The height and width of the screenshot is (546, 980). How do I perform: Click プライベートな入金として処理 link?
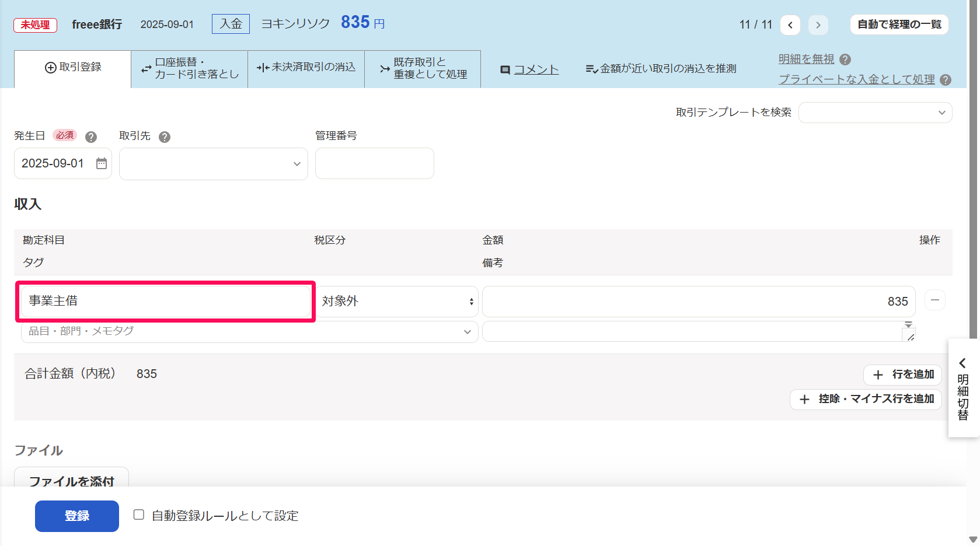(857, 79)
